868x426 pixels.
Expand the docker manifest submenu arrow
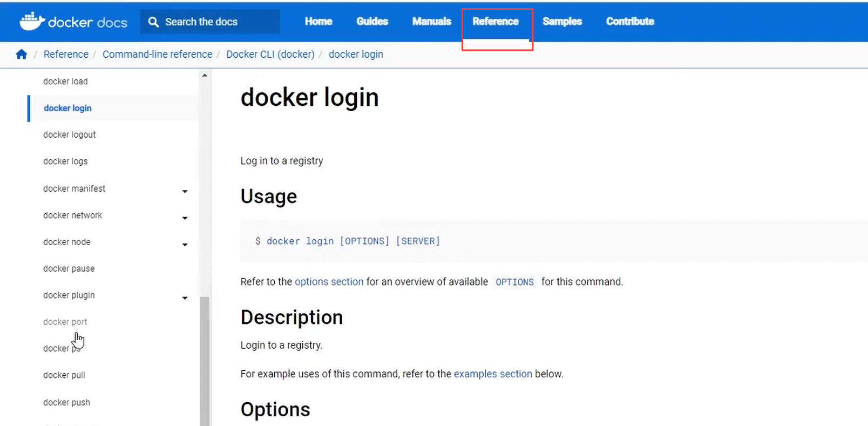click(x=185, y=191)
